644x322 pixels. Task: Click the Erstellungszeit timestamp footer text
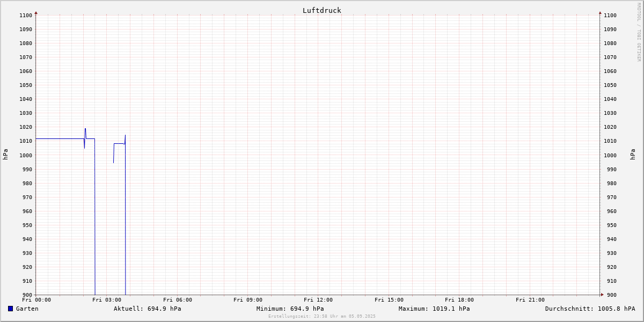click(321, 316)
